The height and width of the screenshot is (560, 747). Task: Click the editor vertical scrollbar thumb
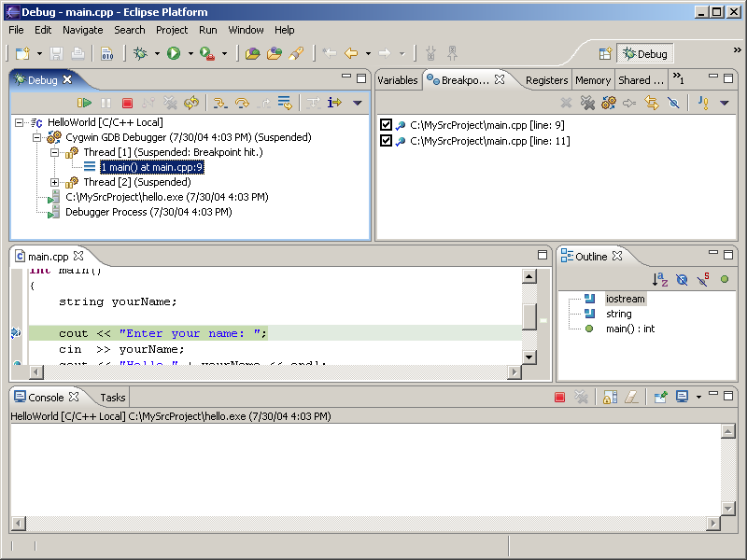click(x=529, y=315)
